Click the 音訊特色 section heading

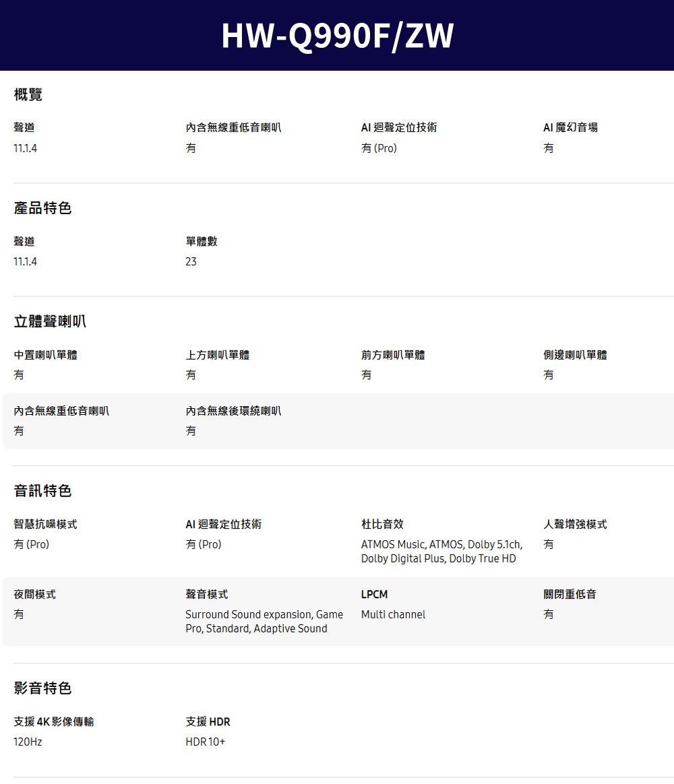[42, 491]
